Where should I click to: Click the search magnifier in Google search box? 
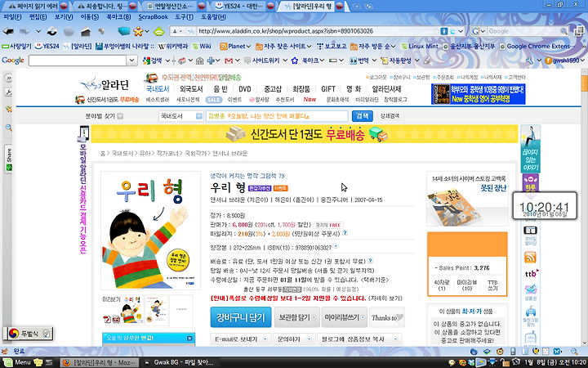pyautogui.click(x=563, y=31)
